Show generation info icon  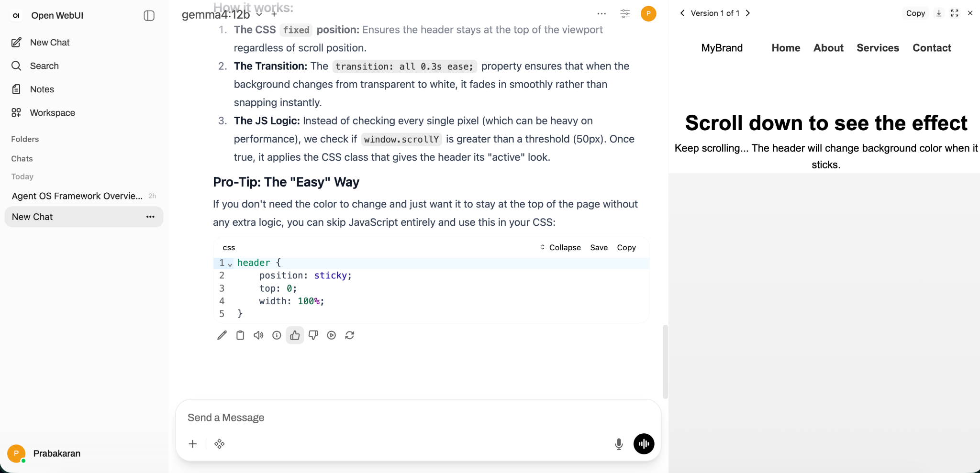click(277, 335)
